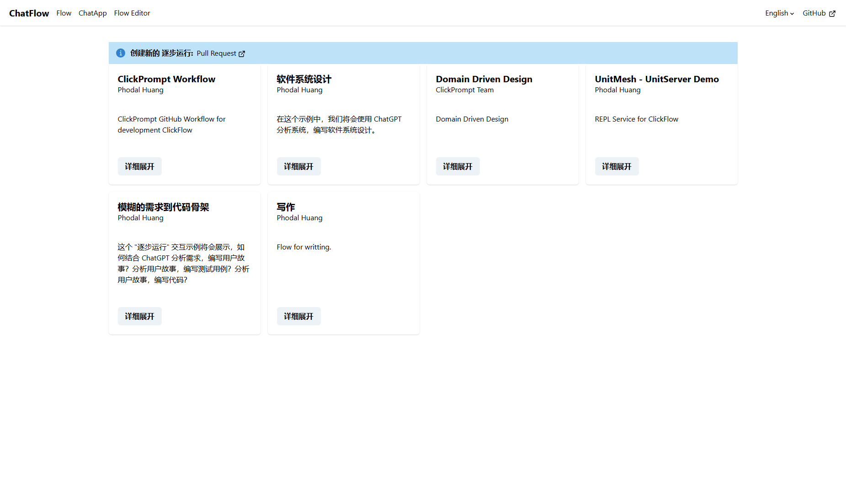Click Phodal Huang under UnitMesh - UnitServer Demo
The image size is (846, 504).
click(x=617, y=90)
